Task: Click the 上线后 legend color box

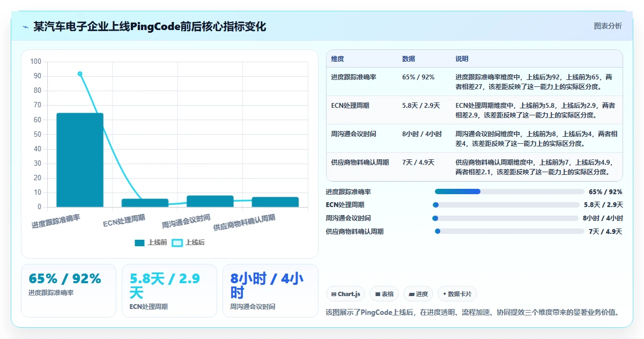Action: pyautogui.click(x=177, y=243)
